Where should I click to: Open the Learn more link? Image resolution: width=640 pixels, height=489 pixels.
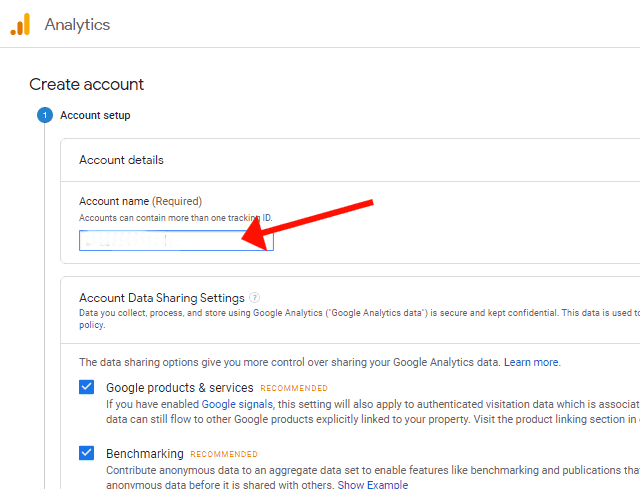(x=532, y=362)
